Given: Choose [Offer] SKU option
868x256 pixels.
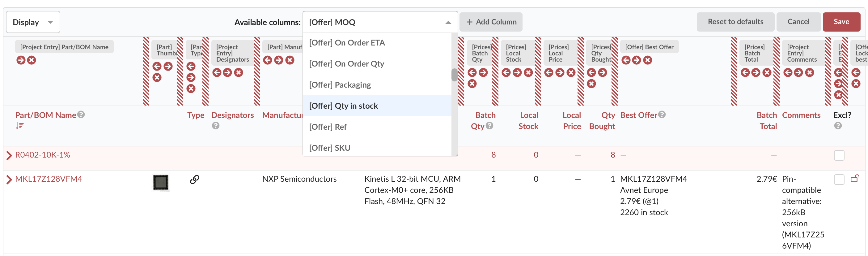Looking at the screenshot, I should pos(377,148).
